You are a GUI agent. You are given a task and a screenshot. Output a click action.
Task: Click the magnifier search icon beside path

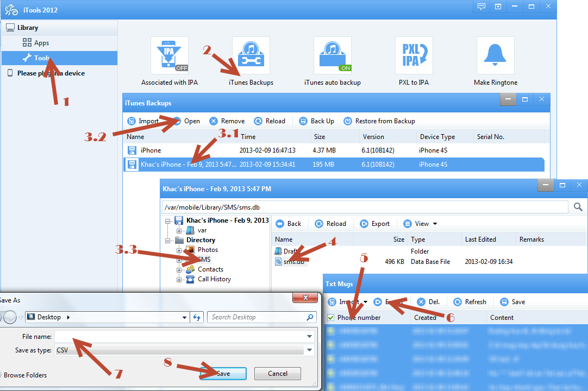pyautogui.click(x=578, y=207)
